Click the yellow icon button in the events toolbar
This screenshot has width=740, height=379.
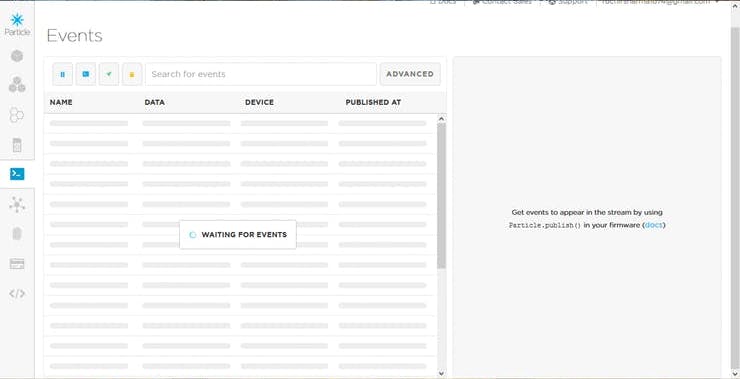tap(132, 74)
